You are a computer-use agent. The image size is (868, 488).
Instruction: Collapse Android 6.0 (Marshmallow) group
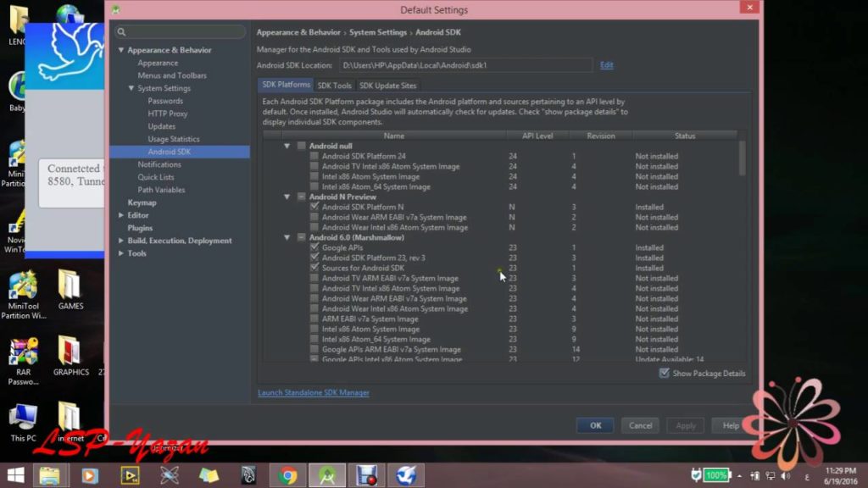(x=287, y=237)
